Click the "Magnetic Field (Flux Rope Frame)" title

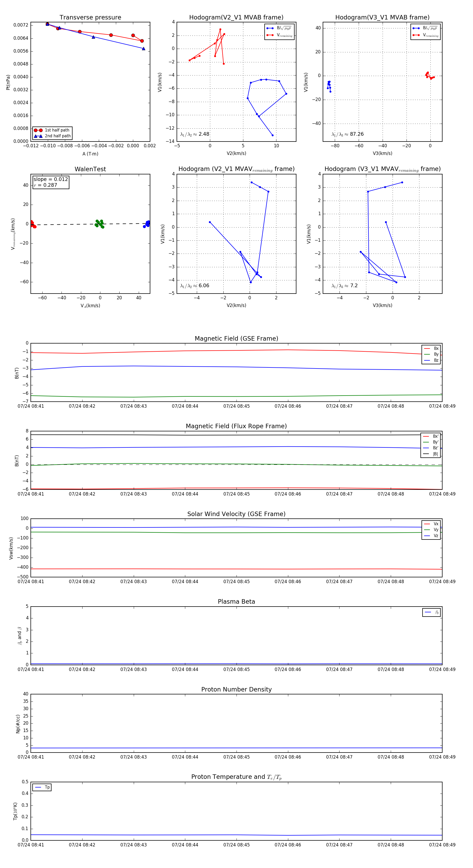click(x=236, y=426)
